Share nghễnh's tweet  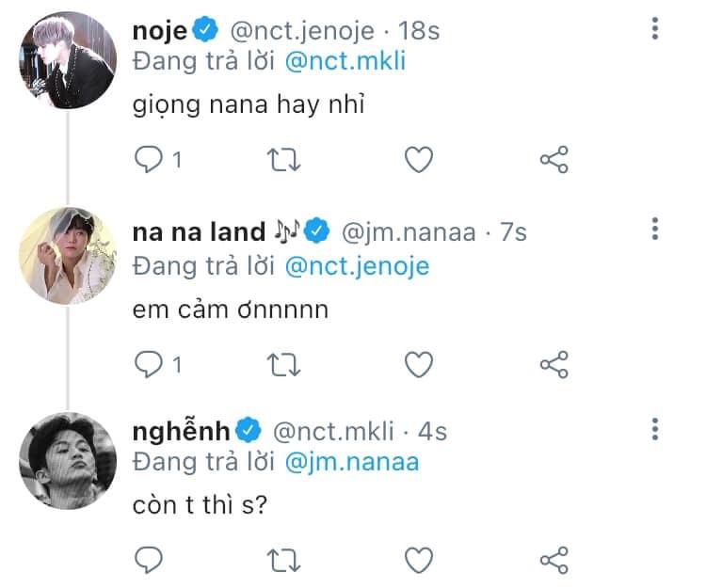click(554, 560)
